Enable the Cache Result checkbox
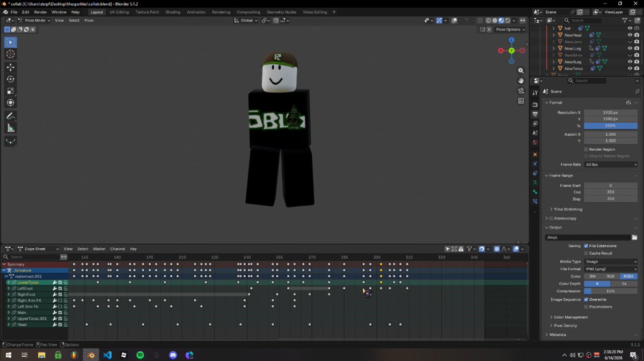 (586, 253)
